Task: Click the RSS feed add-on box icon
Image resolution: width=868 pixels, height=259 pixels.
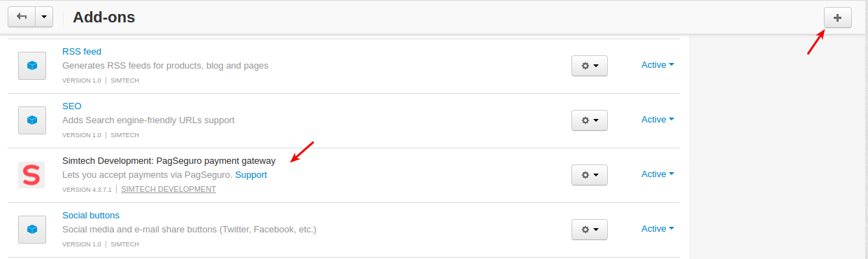Action: [31, 65]
